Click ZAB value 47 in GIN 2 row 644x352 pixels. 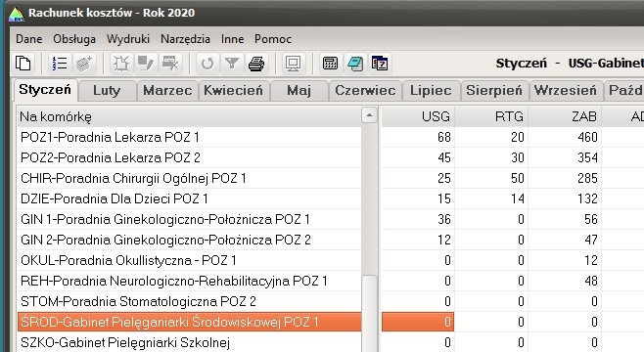click(x=591, y=240)
